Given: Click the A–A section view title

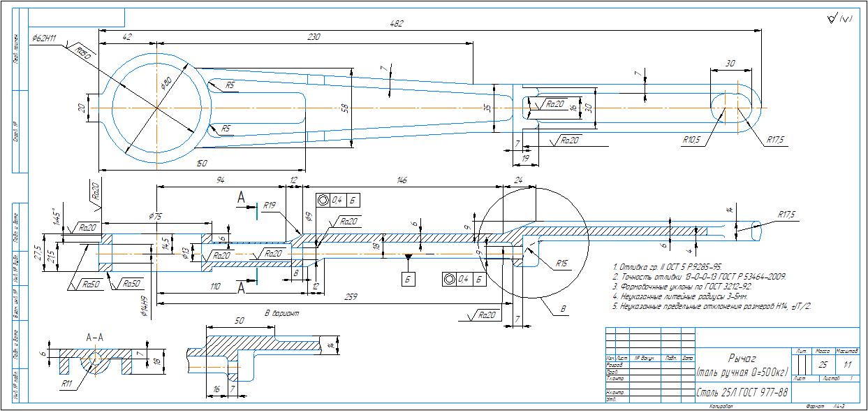Looking at the screenshot, I should [x=94, y=338].
